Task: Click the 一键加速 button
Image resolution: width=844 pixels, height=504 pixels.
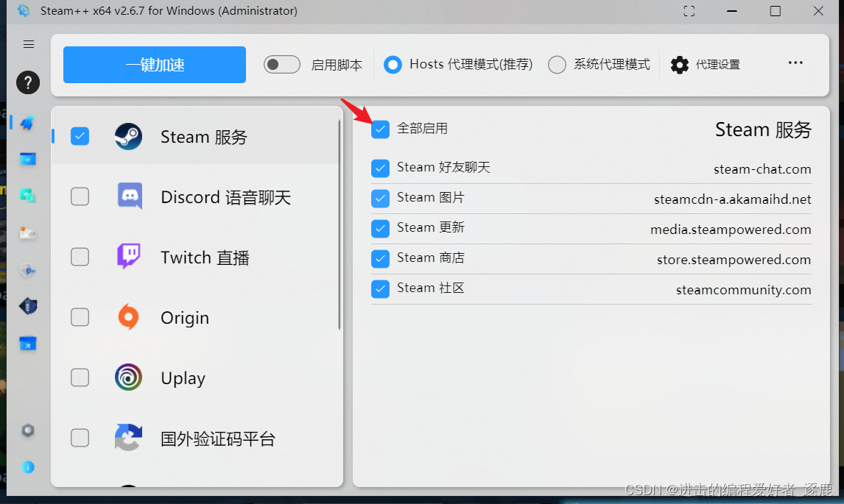Action: coord(155,65)
